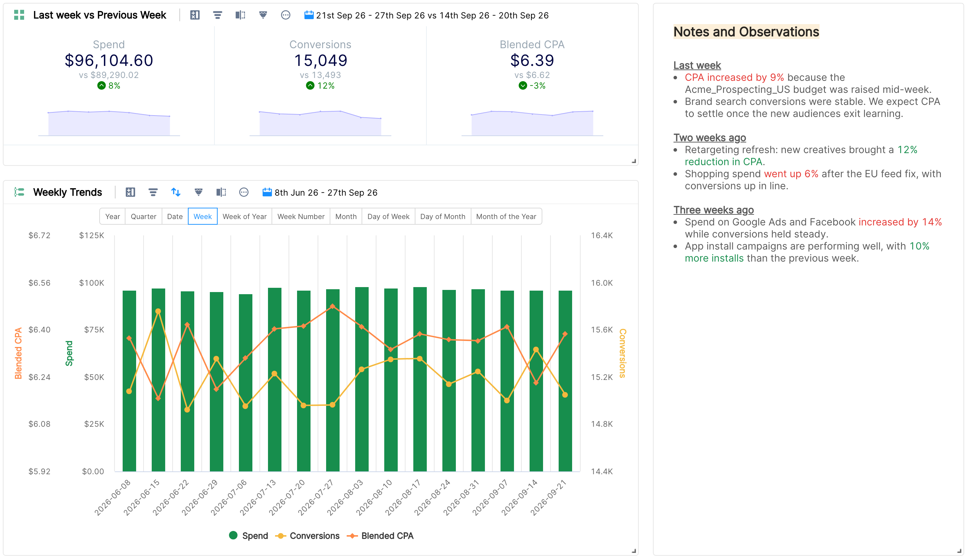The image size is (967, 560).
Task: Click the Weekly Trends widget resize handle
Action: coord(634,551)
